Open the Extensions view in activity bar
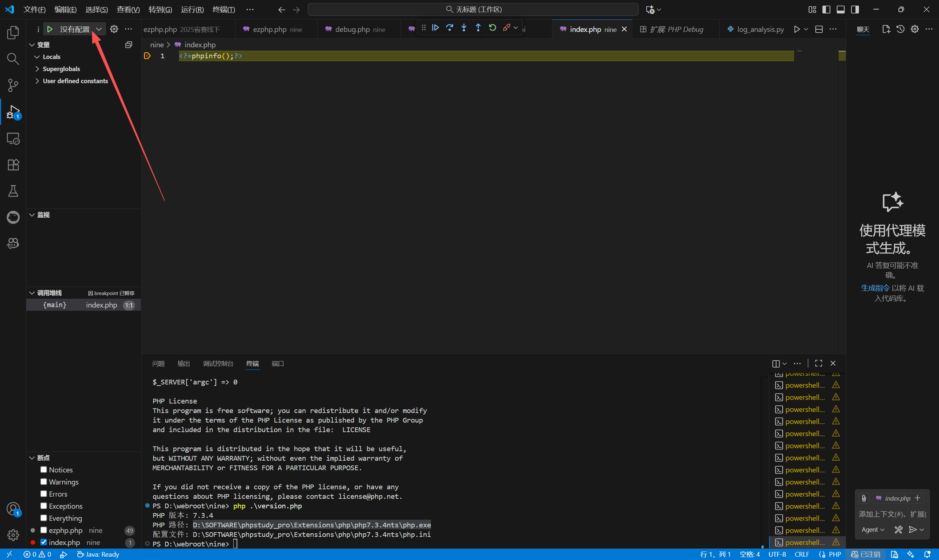The height and width of the screenshot is (560, 939). point(13,165)
